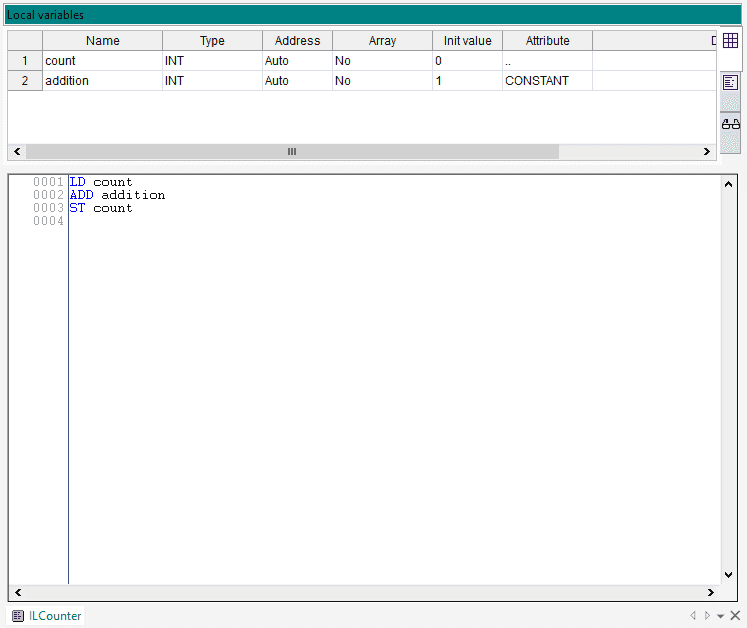Open the tab list dropdown arrow

pyautogui.click(x=720, y=616)
